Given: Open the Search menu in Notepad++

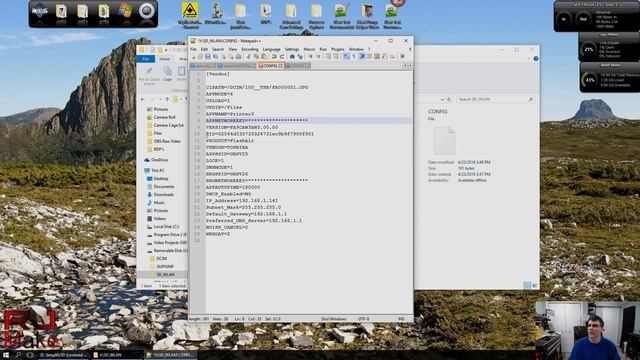Looking at the screenshot, I should click(218, 49).
